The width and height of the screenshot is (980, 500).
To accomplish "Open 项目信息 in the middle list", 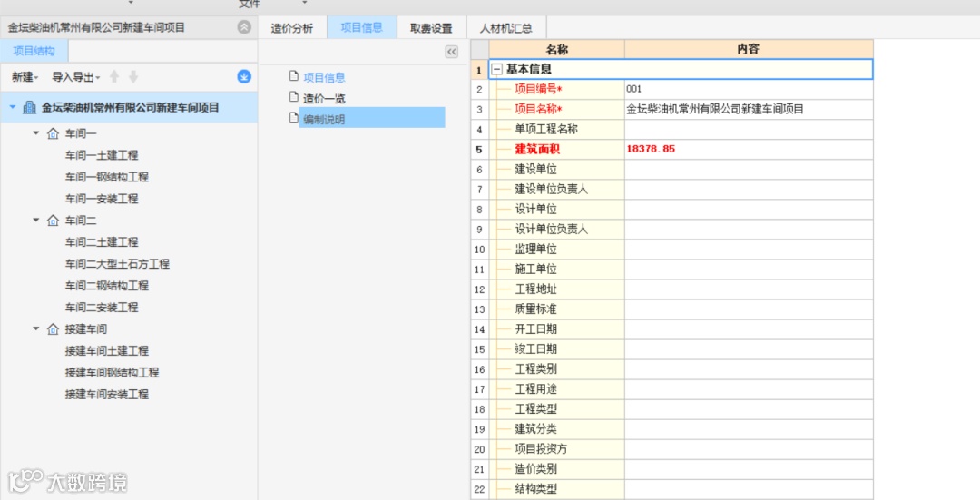I will [324, 77].
